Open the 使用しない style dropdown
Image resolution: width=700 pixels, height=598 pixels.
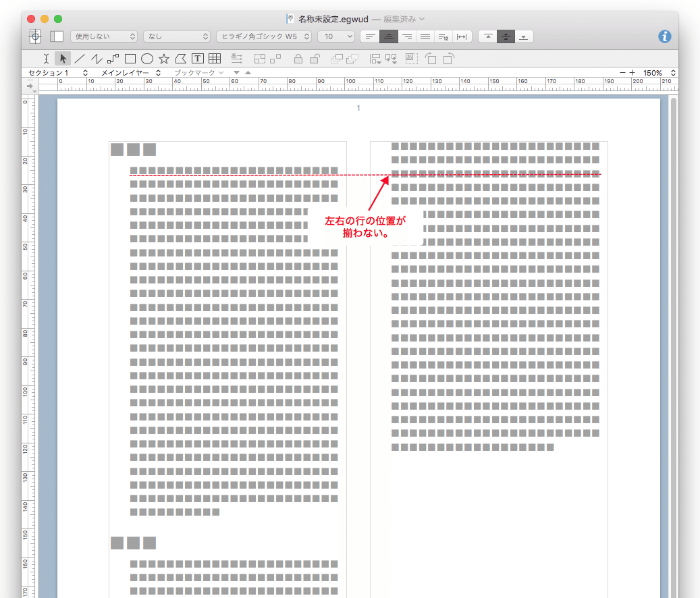click(103, 36)
